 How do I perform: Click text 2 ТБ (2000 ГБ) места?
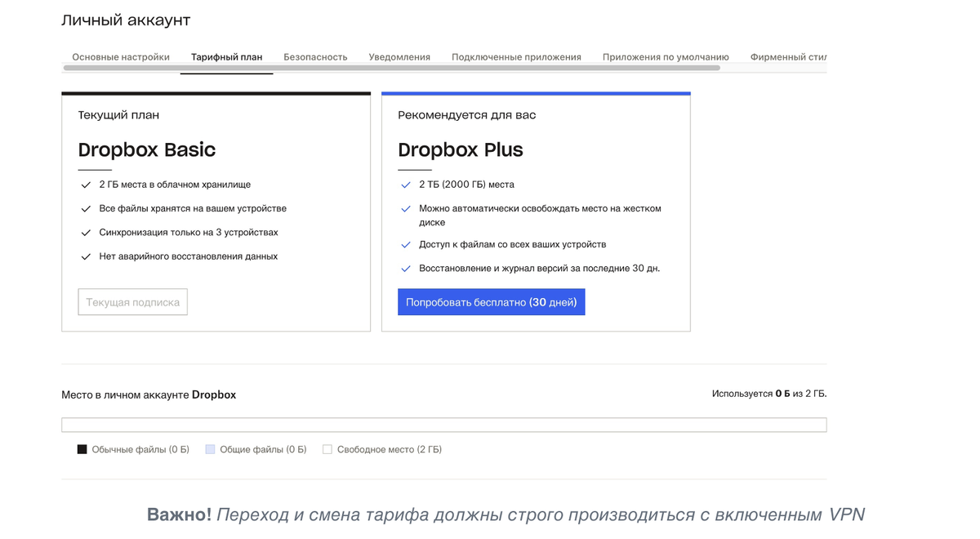[466, 185]
